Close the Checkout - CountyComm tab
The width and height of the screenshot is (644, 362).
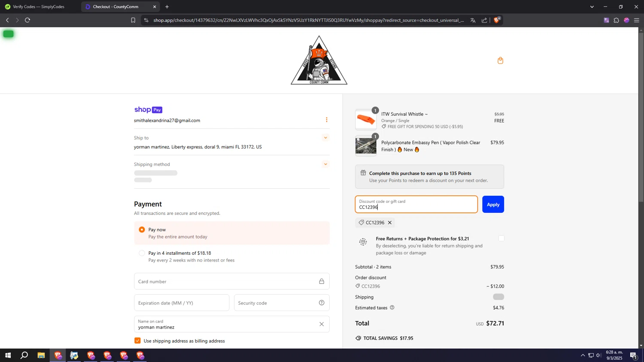[x=155, y=7]
